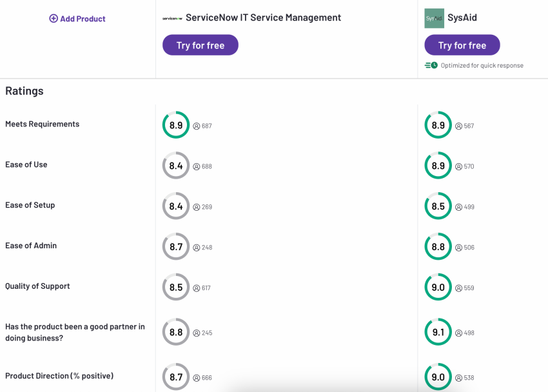Click the reviewer icon beside 245
The image size is (548, 392).
click(197, 333)
